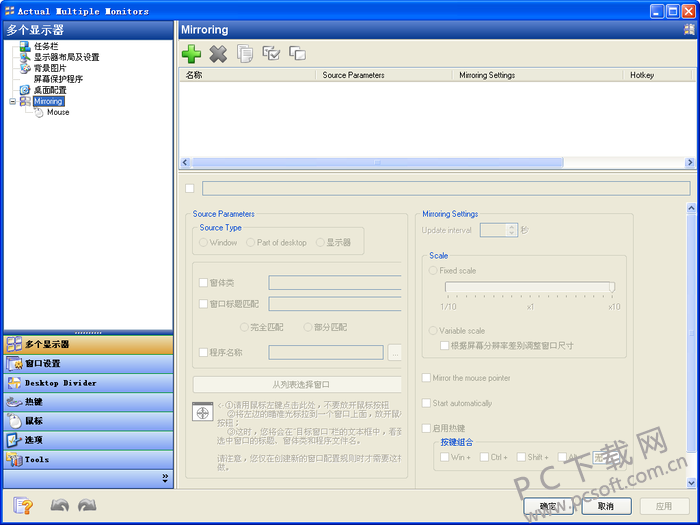This screenshot has width=700, height=525.
Task: Click the redo arrow icon
Action: click(x=87, y=505)
